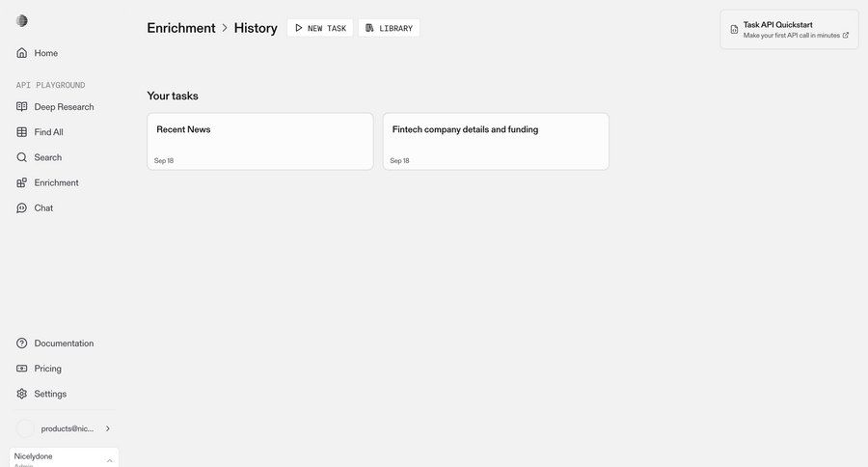
Task: Click the Deep Research book icon
Action: point(22,107)
